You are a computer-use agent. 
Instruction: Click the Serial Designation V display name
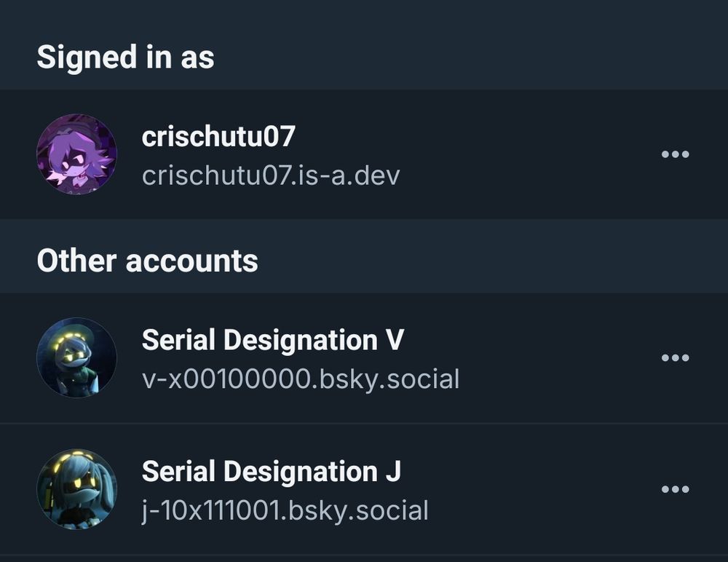[272, 340]
